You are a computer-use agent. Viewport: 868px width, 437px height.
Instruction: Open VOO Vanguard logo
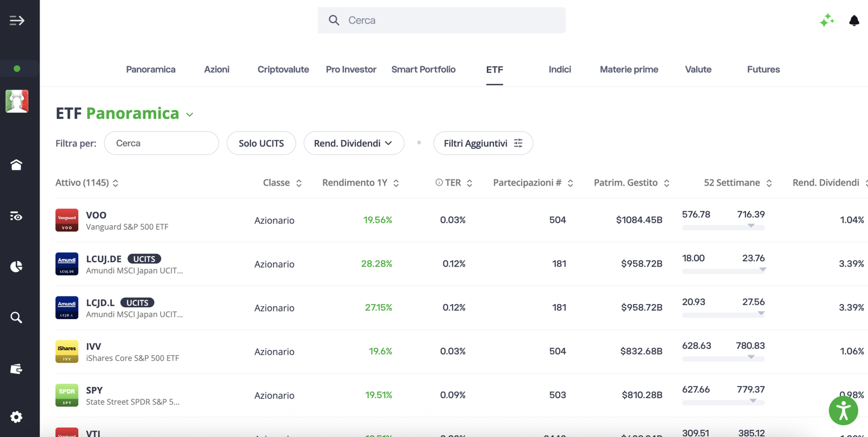pos(67,220)
